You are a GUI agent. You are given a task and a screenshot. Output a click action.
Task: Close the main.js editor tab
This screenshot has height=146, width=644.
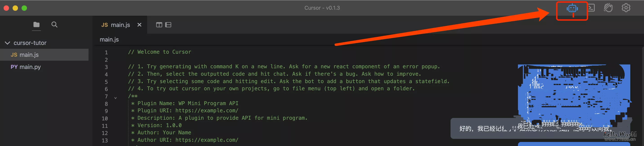[139, 25]
